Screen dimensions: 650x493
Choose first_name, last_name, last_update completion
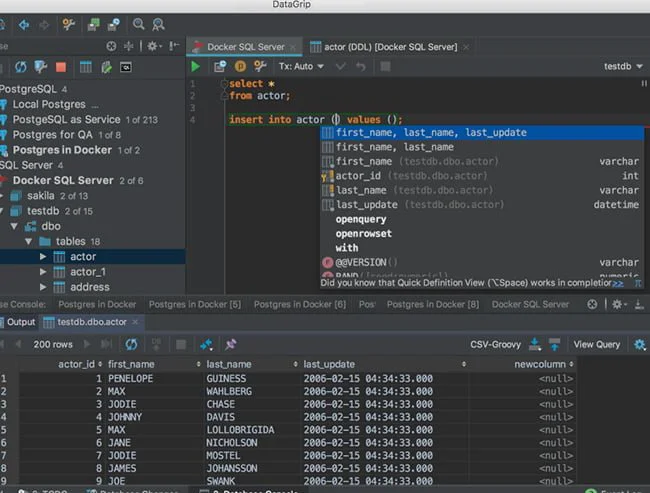tap(482, 133)
